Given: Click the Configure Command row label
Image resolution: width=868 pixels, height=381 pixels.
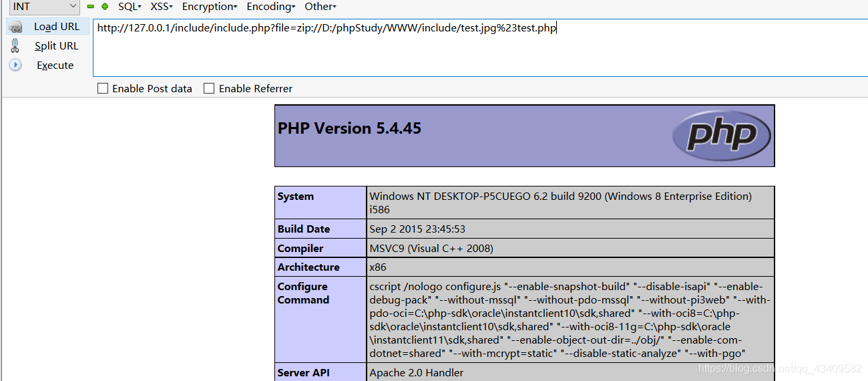Looking at the screenshot, I should (x=303, y=293).
